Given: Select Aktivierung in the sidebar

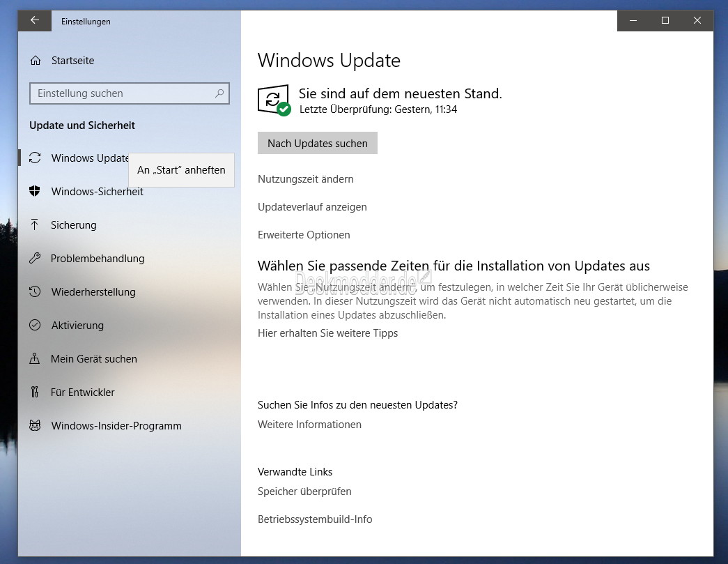Looking at the screenshot, I should [77, 325].
